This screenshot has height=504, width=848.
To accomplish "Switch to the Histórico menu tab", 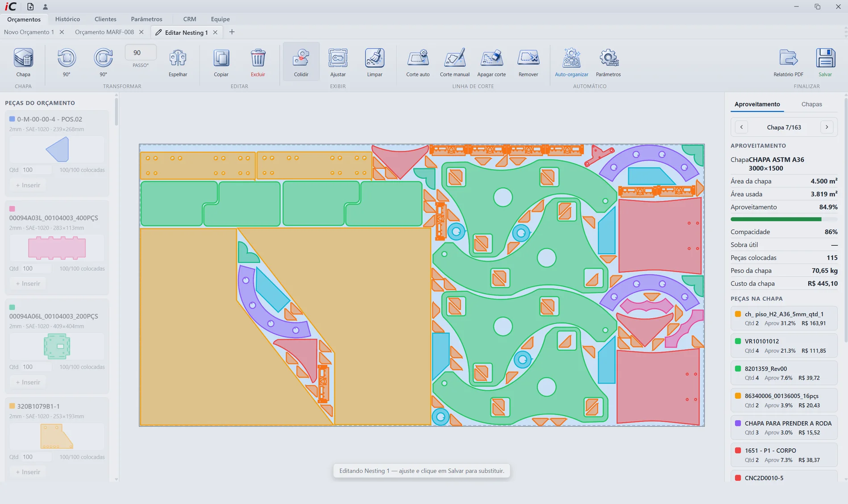I will pos(67,19).
